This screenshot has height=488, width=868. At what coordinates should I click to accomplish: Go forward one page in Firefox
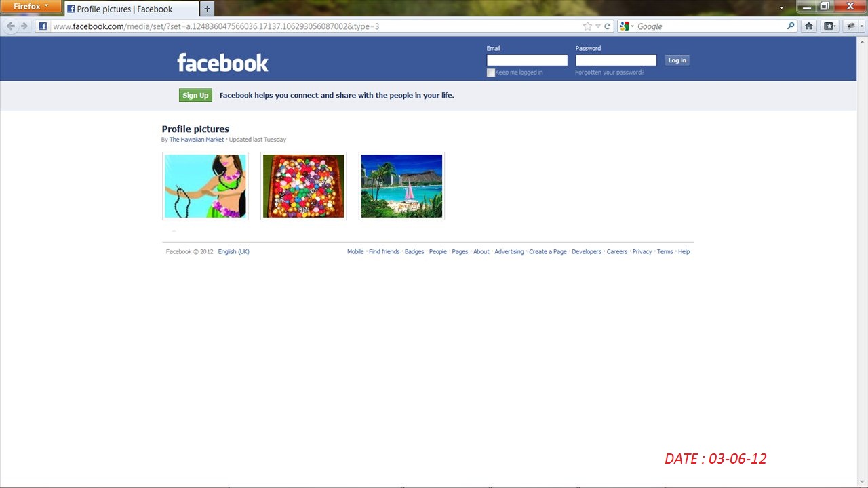[24, 26]
